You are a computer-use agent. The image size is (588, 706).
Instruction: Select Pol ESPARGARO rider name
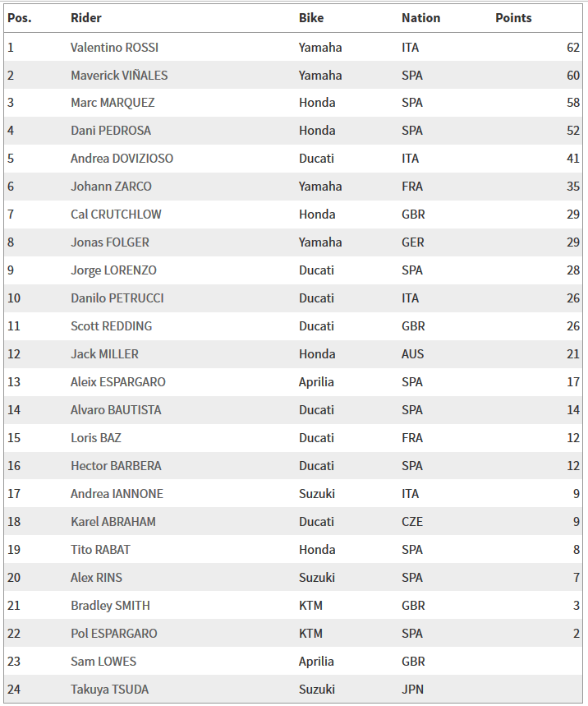click(114, 633)
